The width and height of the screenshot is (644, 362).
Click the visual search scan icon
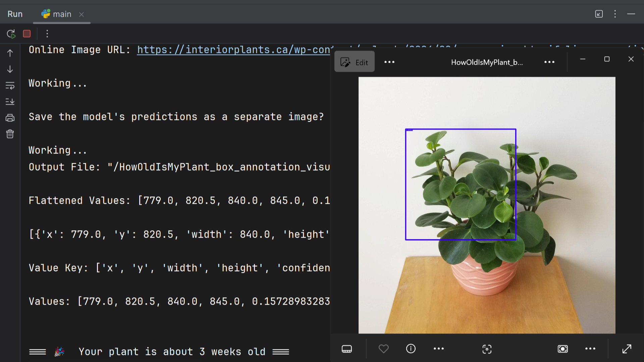pyautogui.click(x=487, y=349)
